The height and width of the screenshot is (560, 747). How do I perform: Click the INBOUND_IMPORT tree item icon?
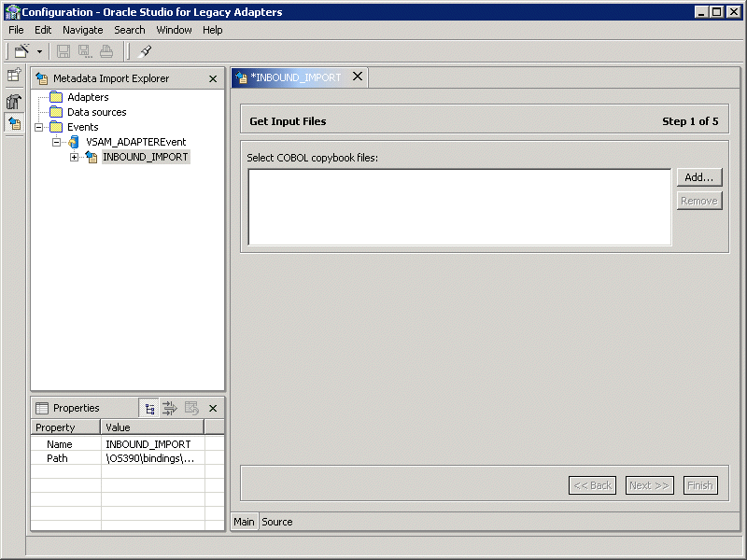point(92,157)
